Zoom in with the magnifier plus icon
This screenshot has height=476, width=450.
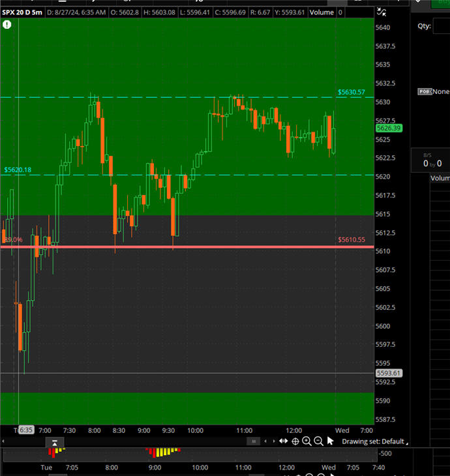tap(307, 441)
